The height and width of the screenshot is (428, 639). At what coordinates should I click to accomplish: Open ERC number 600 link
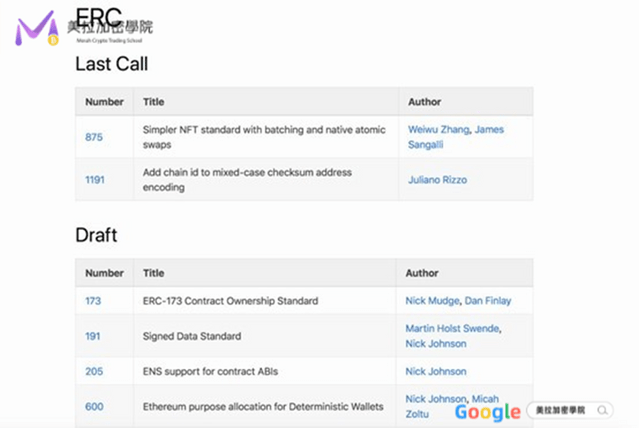tap(93, 406)
